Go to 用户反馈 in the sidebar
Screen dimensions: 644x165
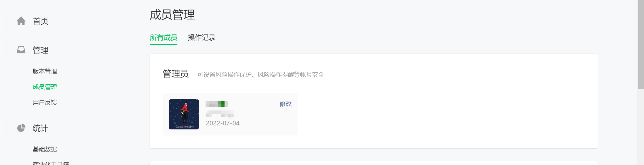coord(45,102)
